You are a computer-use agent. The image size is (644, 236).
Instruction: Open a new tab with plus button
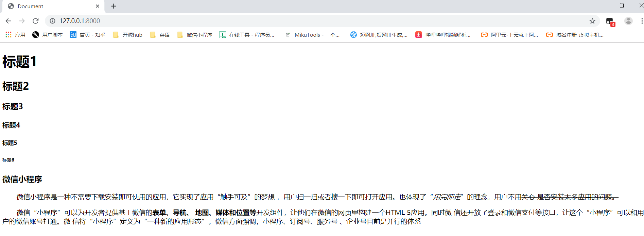(114, 6)
